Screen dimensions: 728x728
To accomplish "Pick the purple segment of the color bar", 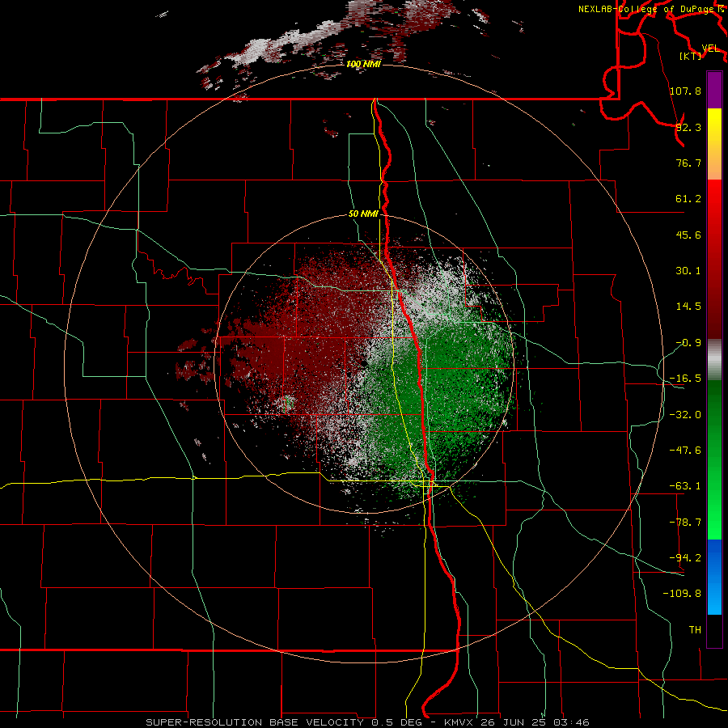I will click(x=714, y=91).
